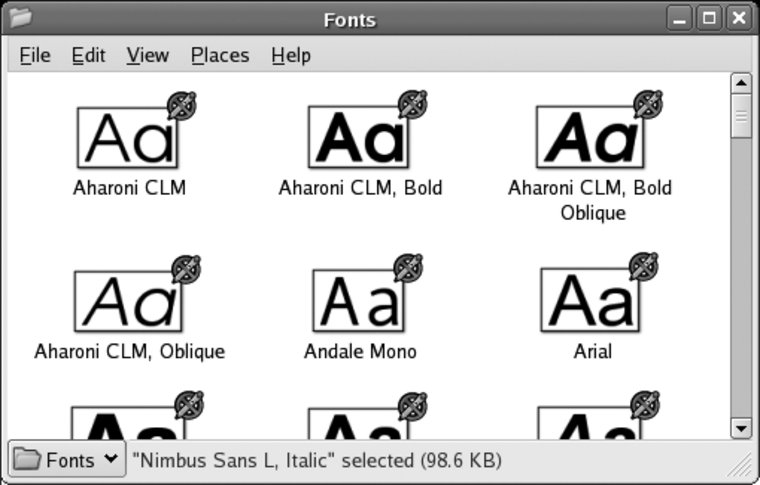This screenshot has width=760, height=485.
Task: Click the emblem badge on Andale Mono icon
Action: [x=408, y=266]
